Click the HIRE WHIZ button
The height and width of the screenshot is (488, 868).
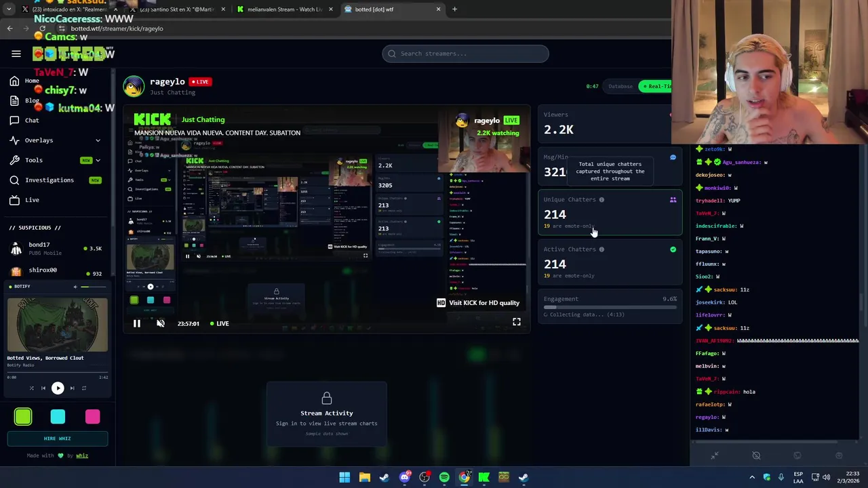click(x=58, y=439)
